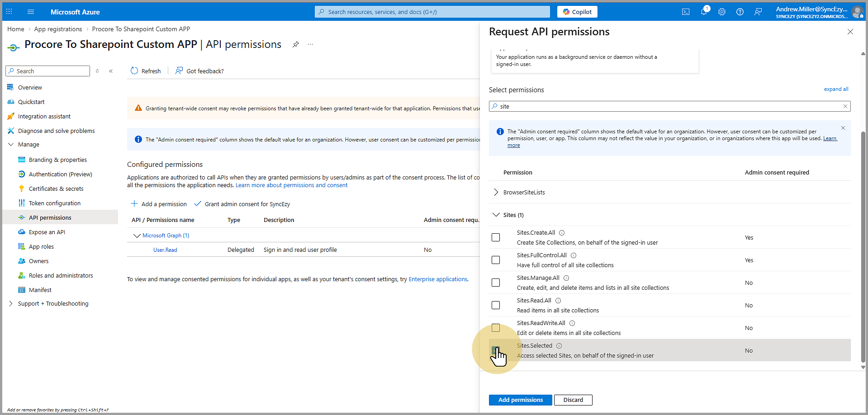Expand the BrowserSiteLists permission group
Screen dimensions: 868x415
click(x=496, y=192)
